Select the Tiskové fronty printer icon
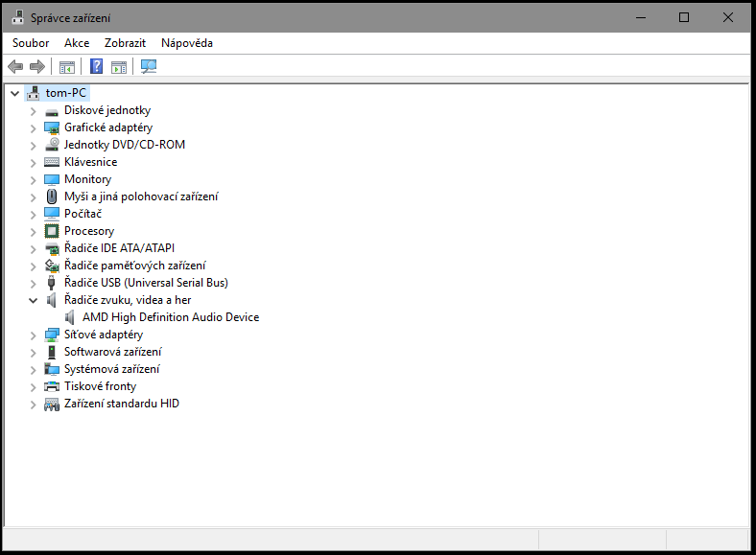This screenshot has height=555, width=756. click(52, 386)
